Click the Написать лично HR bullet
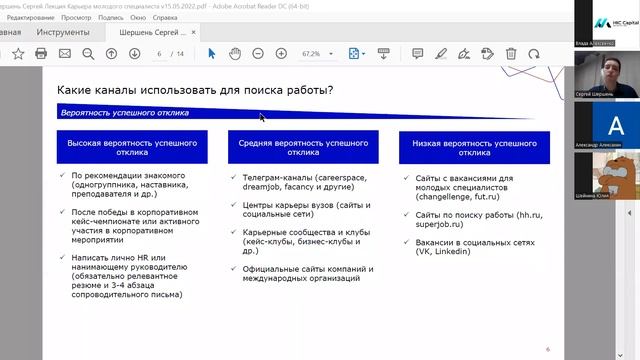 pyautogui.click(x=129, y=276)
